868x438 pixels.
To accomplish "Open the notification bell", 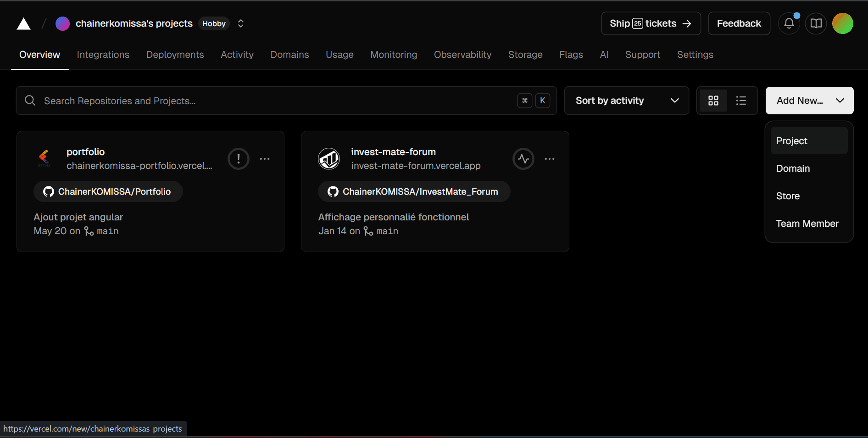I will coord(789,23).
